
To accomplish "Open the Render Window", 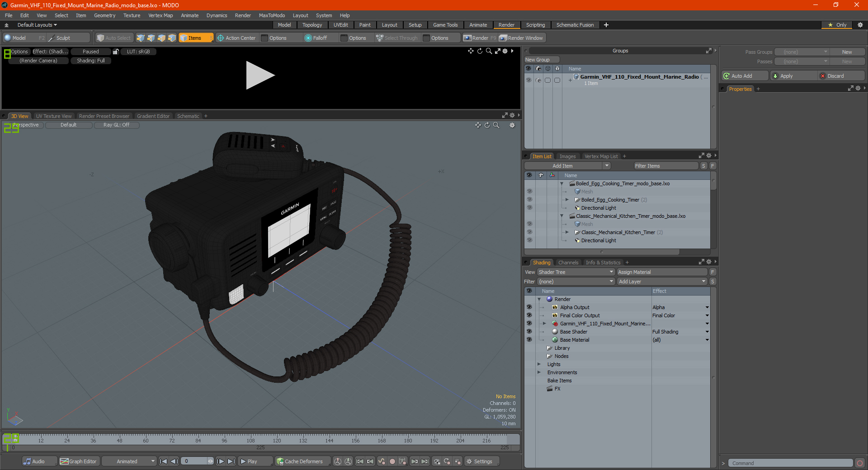I will point(521,38).
